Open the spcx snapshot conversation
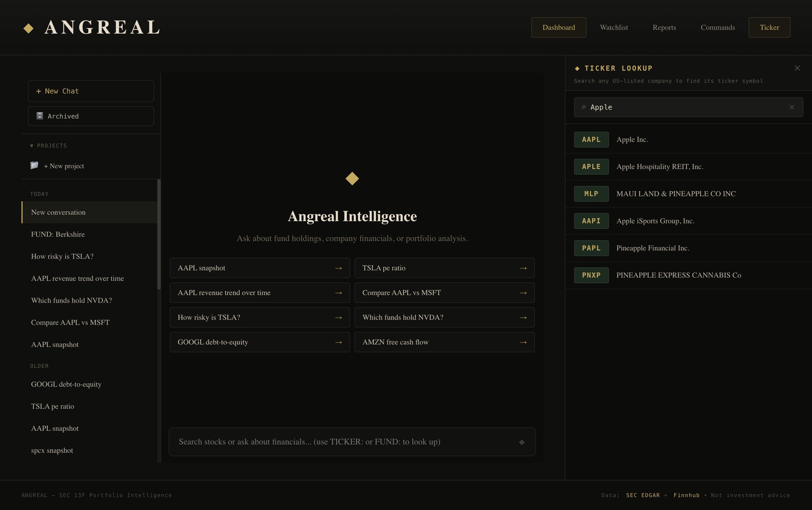812x510 pixels. [x=89, y=450]
